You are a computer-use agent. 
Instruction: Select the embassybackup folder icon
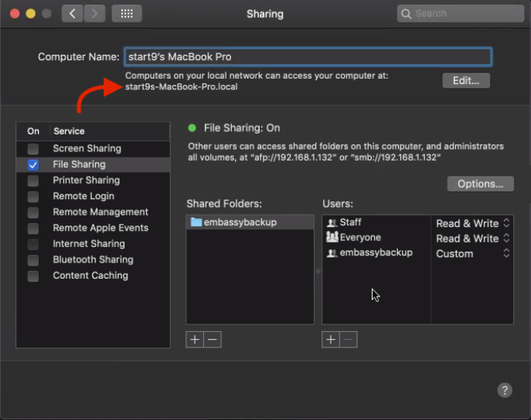click(196, 222)
